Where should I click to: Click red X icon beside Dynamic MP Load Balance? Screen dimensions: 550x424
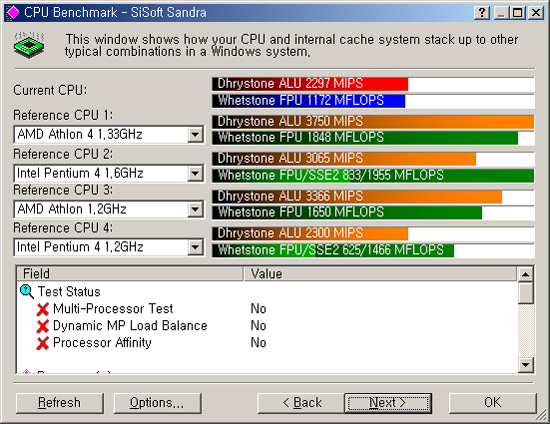42,326
